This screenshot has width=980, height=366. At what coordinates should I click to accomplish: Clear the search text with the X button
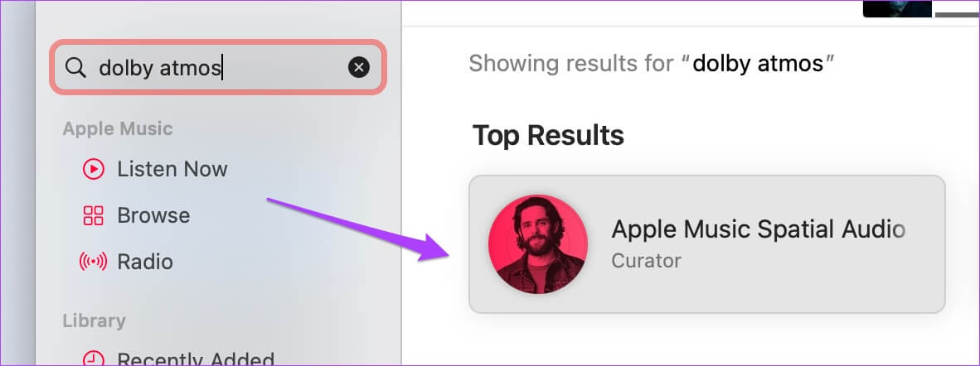359,67
